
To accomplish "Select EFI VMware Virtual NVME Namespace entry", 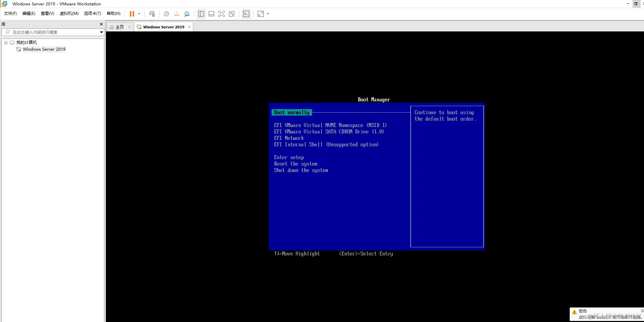I will click(330, 125).
